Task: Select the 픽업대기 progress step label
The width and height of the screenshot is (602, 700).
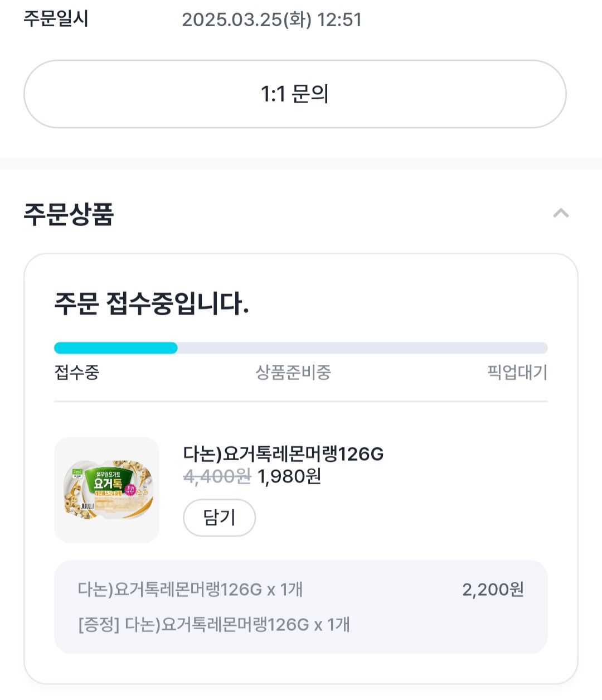Action: tap(517, 372)
